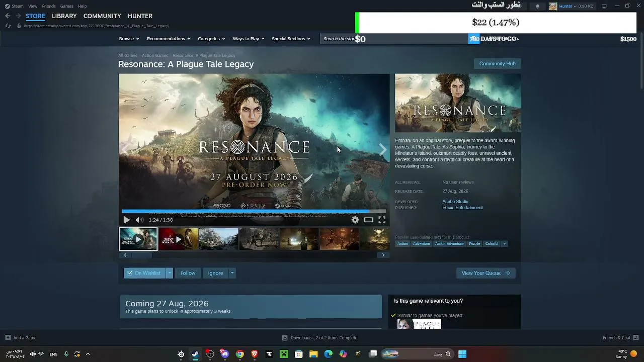Advance to next media with right arrow
Viewport: 644px width, 362px height.
click(383, 149)
